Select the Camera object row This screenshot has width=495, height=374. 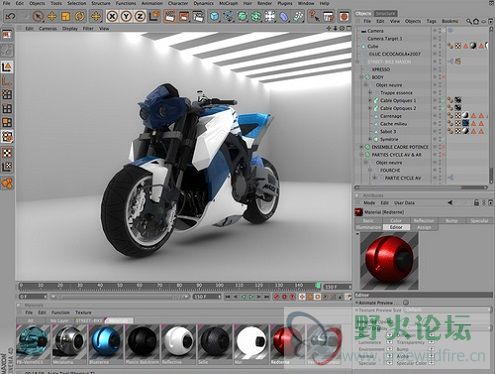pyautogui.click(x=375, y=31)
